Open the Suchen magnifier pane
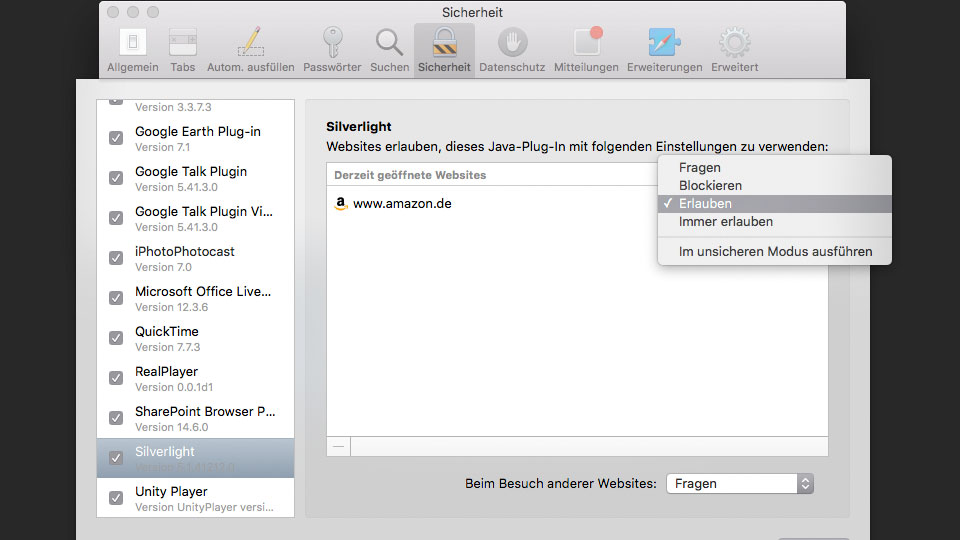Screen dimensions: 960x540 point(389,50)
